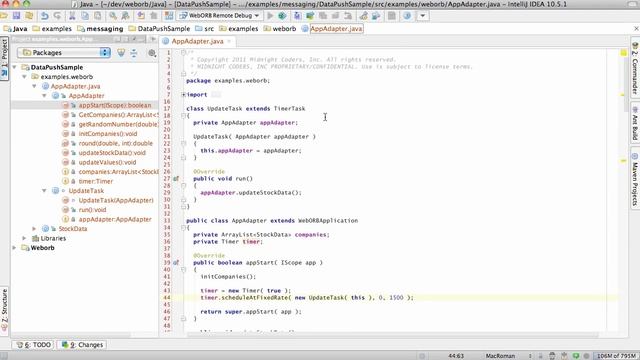Collapse the AppAdapter.java file node
The width and height of the screenshot is (640, 360).
(x=34, y=86)
